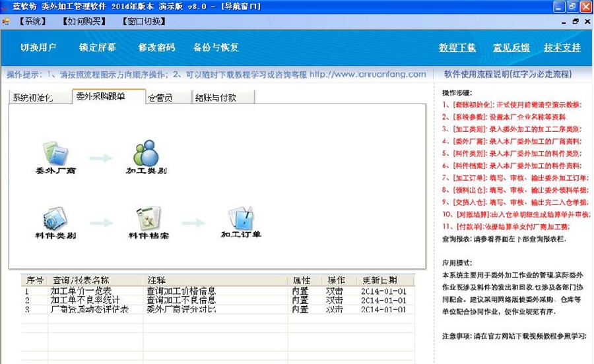Click step 10 [对账结算] in the instructions
This screenshot has height=364, width=594.
click(516, 214)
